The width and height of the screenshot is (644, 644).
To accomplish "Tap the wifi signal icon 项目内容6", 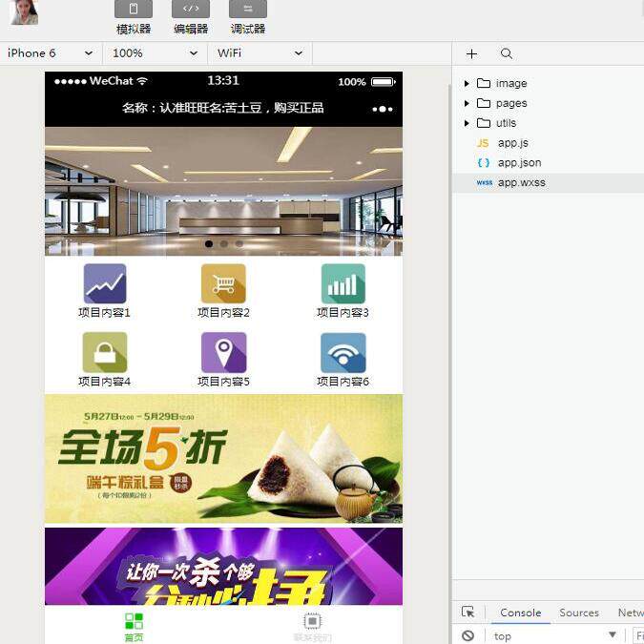I will [343, 352].
